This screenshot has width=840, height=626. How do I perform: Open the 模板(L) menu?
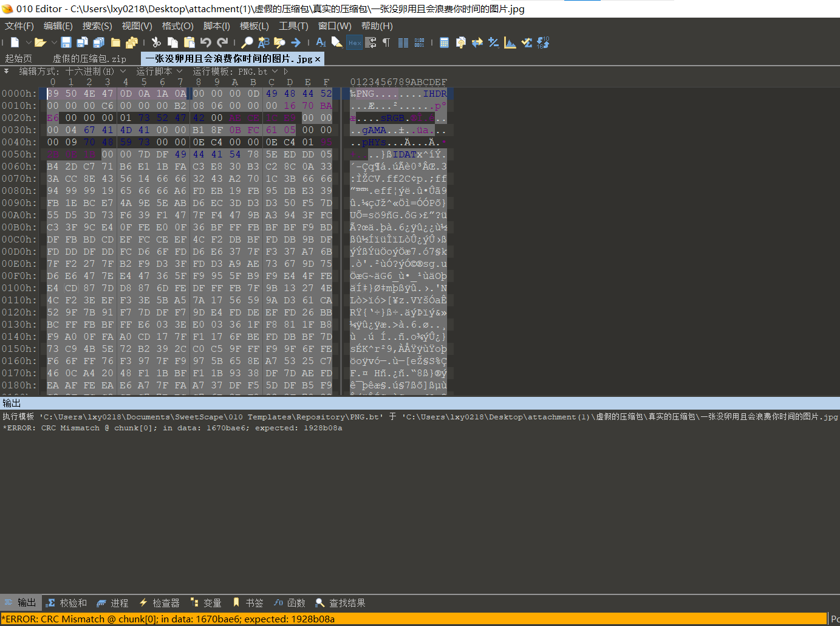click(x=254, y=26)
